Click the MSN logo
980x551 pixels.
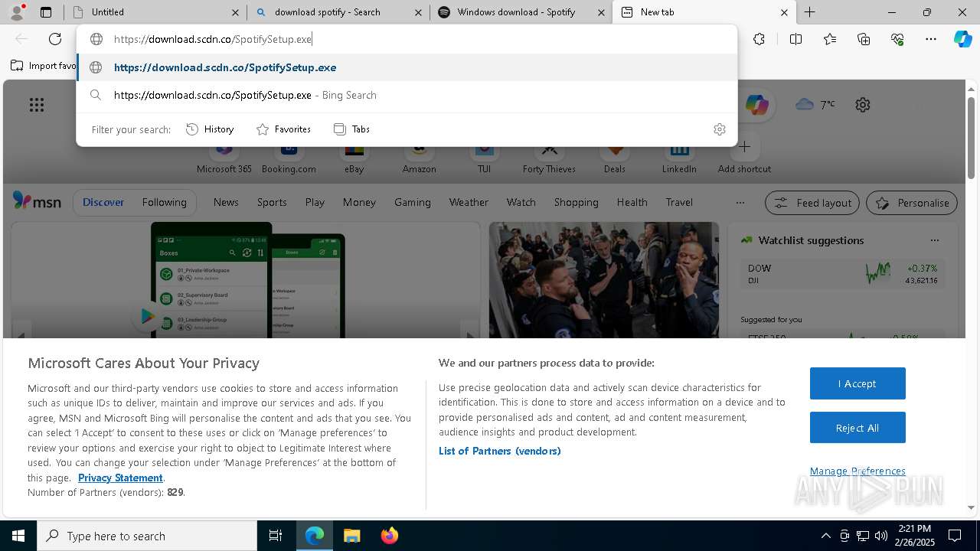click(37, 201)
